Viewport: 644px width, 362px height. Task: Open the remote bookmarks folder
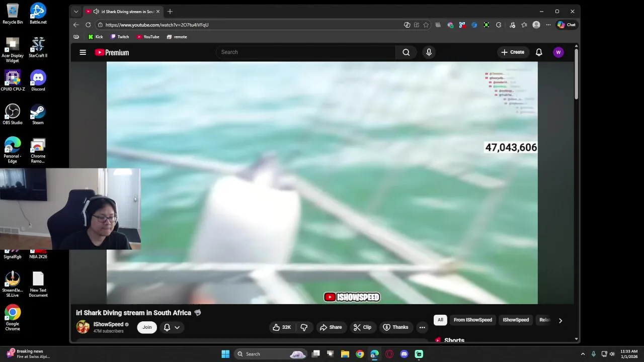(x=177, y=37)
